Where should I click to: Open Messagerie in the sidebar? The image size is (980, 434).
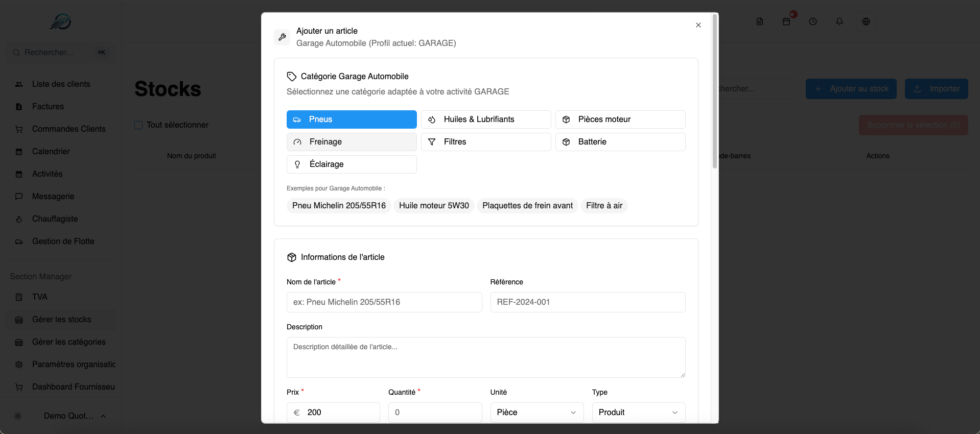(61, 197)
